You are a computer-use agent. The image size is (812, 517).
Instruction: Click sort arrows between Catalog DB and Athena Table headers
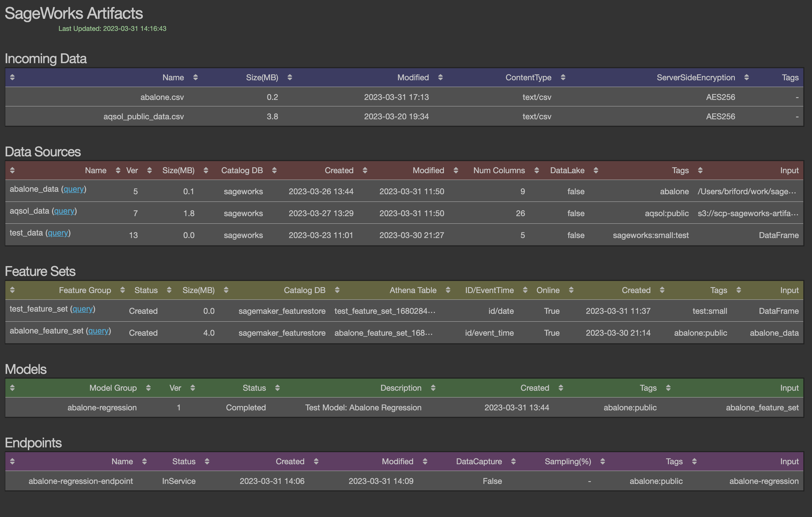pos(337,290)
